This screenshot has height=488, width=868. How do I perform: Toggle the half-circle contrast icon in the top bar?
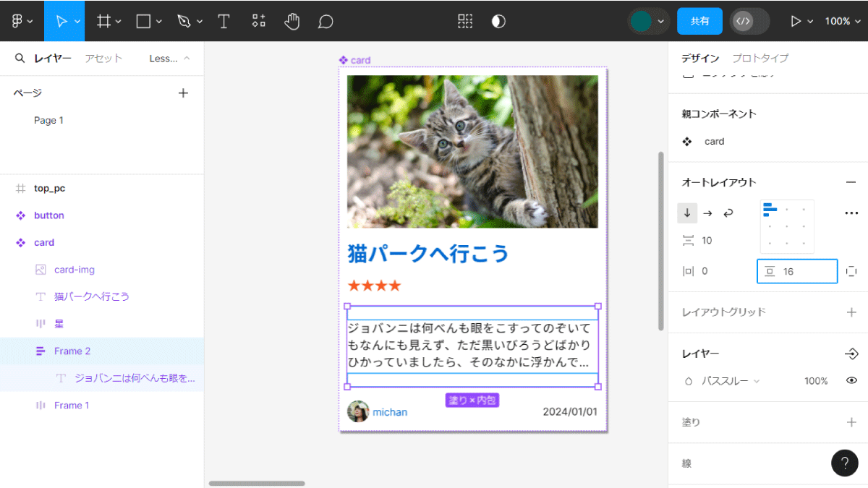coord(498,21)
